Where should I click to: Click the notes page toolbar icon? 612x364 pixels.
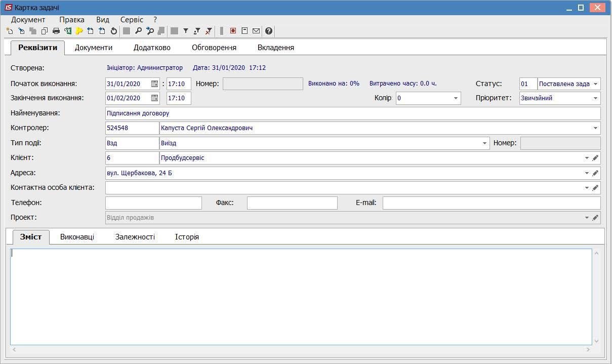coord(244,31)
